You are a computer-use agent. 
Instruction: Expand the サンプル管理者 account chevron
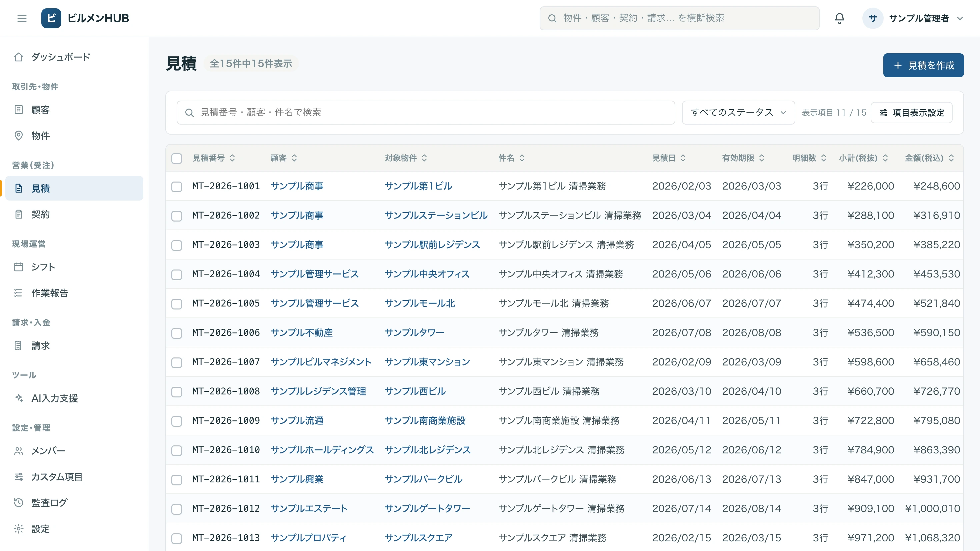pos(959,18)
